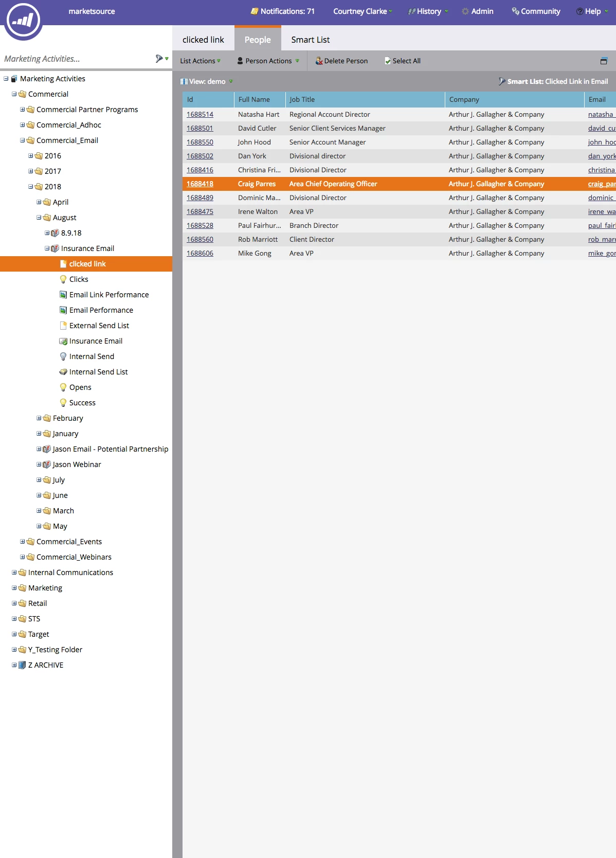Expand the February folder

39,418
